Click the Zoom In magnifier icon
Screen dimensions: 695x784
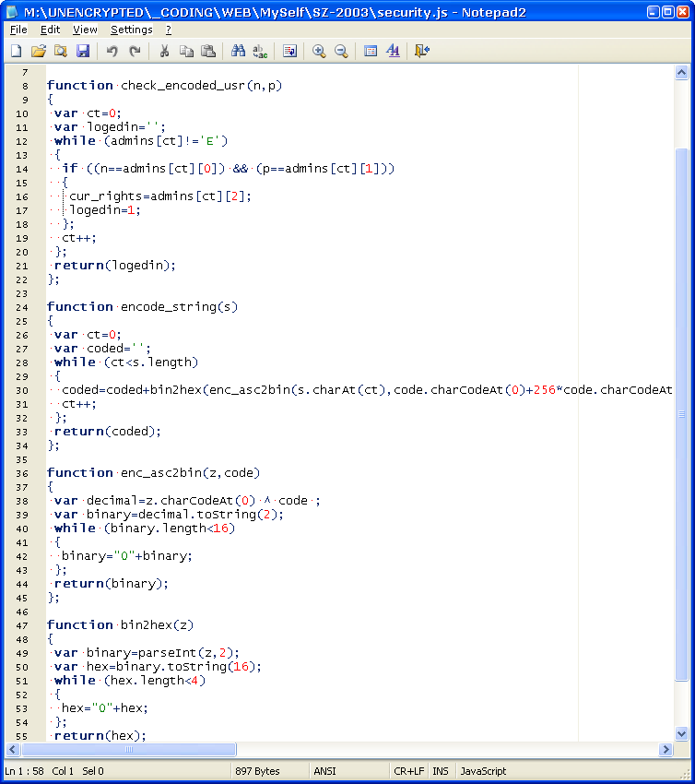[x=319, y=51]
